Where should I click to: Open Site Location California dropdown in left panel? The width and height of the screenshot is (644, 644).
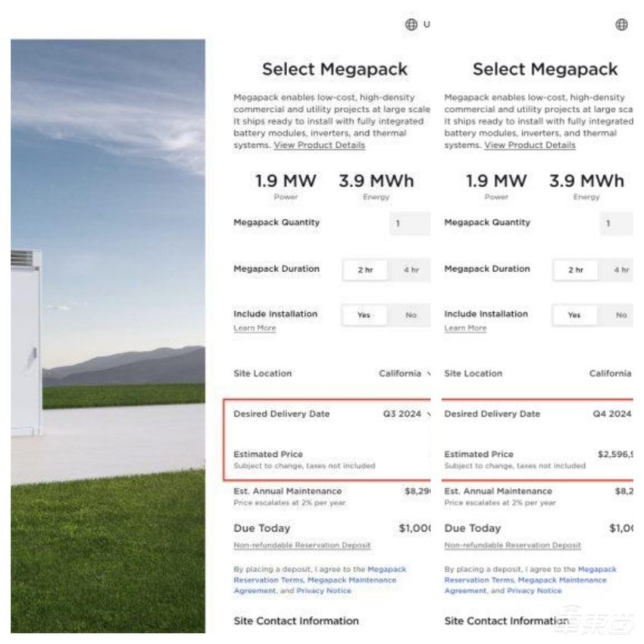(x=405, y=374)
